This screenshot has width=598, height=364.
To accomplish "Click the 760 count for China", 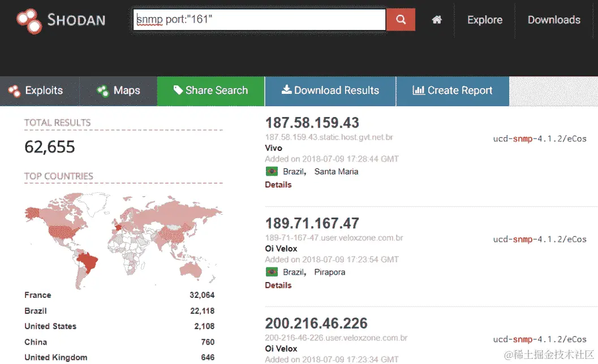I will [208, 343].
